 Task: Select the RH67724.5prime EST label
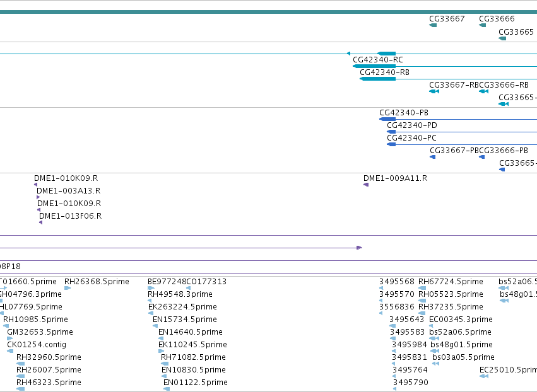[451, 282]
